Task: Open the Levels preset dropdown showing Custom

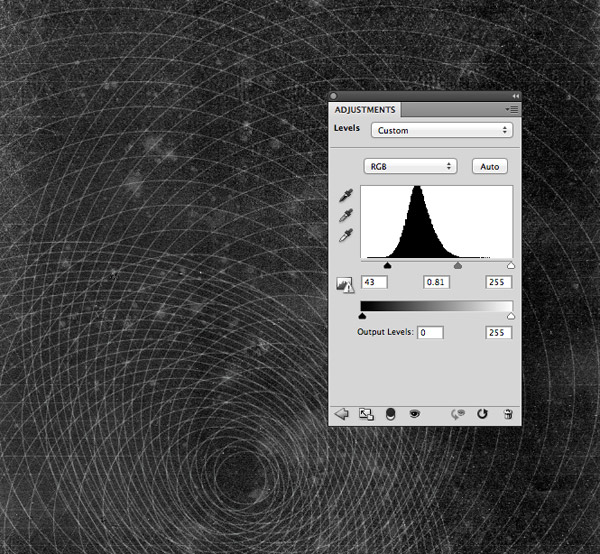Action: 441,130
